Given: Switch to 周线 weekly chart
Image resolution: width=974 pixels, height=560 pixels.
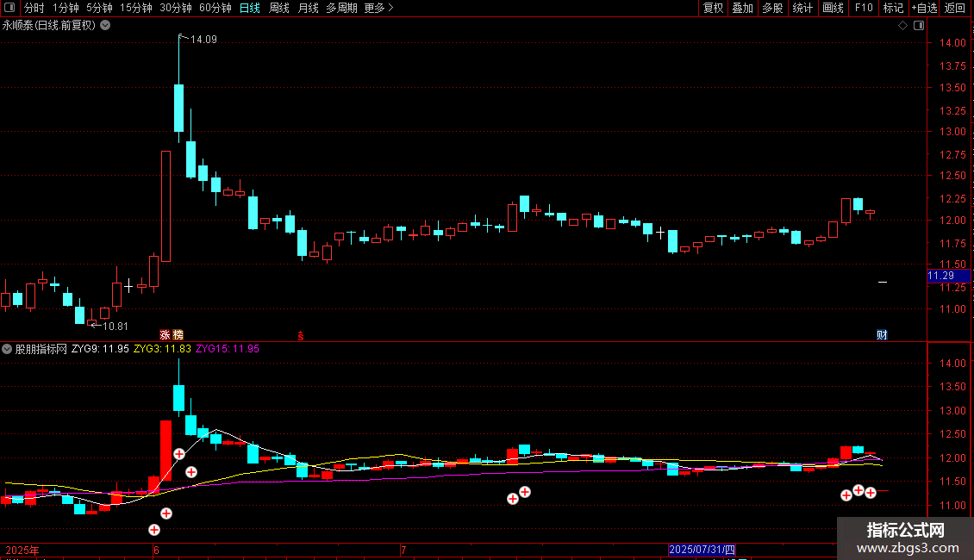Looking at the screenshot, I should click(x=279, y=8).
